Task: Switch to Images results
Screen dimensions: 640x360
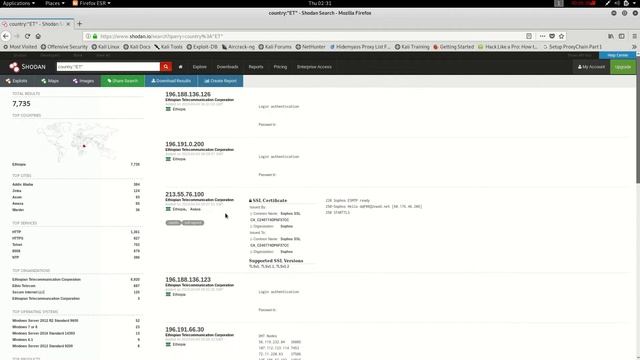Action: tap(84, 81)
